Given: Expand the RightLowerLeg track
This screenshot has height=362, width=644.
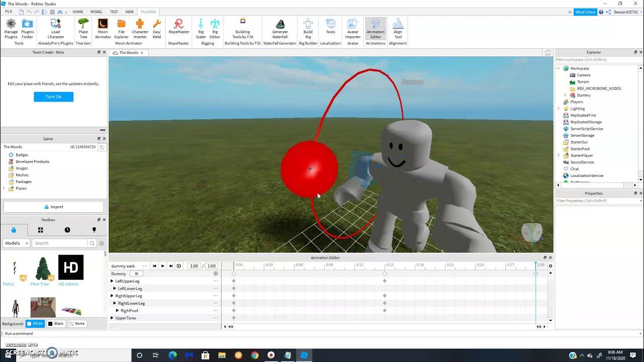Looking at the screenshot, I should 115,303.
